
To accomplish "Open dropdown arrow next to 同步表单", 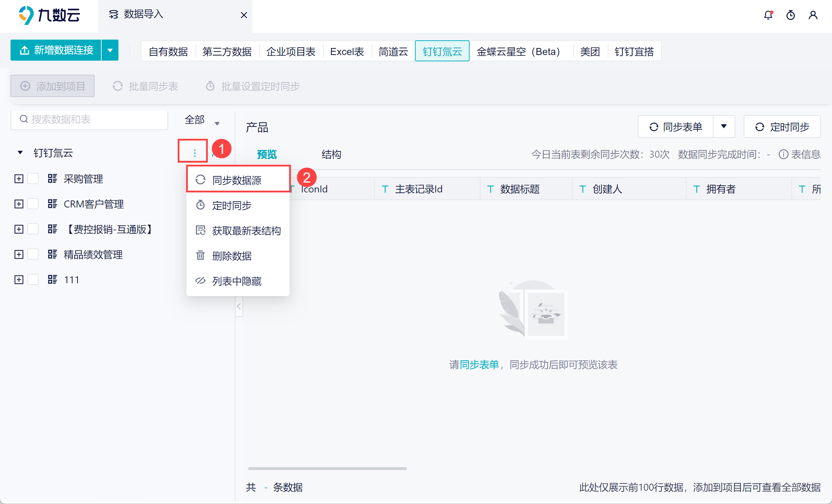I will tap(724, 127).
